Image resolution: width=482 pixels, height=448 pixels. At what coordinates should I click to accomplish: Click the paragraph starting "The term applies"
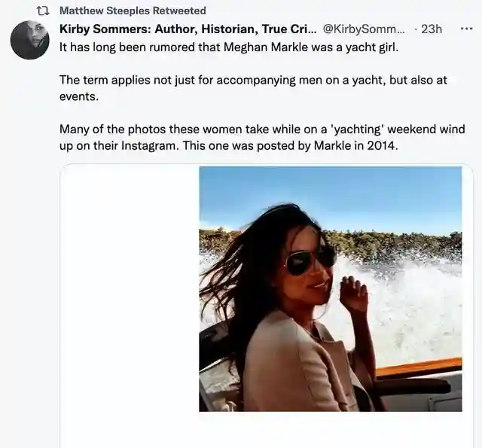(253, 80)
